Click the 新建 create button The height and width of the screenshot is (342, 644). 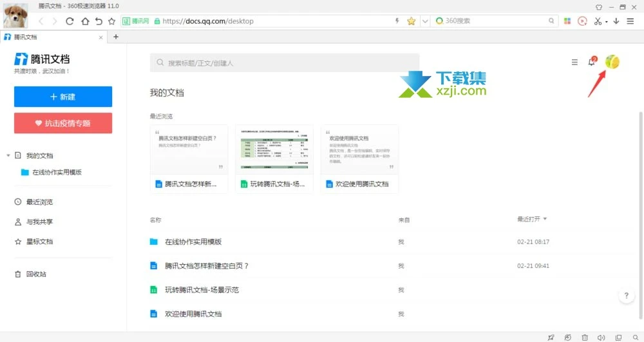tap(63, 97)
